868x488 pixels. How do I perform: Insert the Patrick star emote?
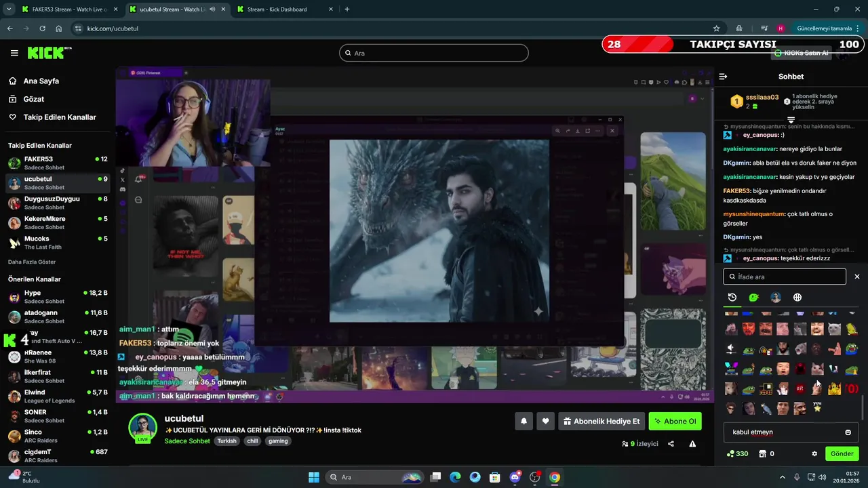pyautogui.click(x=835, y=349)
